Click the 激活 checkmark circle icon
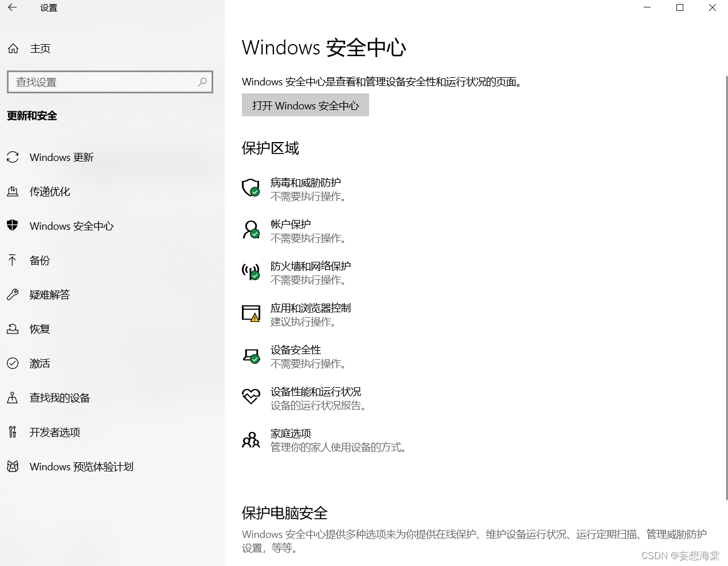 click(x=13, y=363)
